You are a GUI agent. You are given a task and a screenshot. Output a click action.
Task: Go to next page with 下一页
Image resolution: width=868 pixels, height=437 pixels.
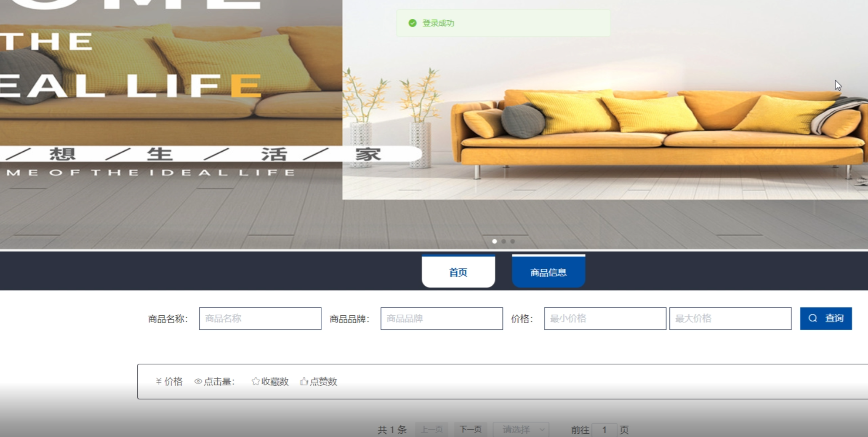tap(470, 429)
